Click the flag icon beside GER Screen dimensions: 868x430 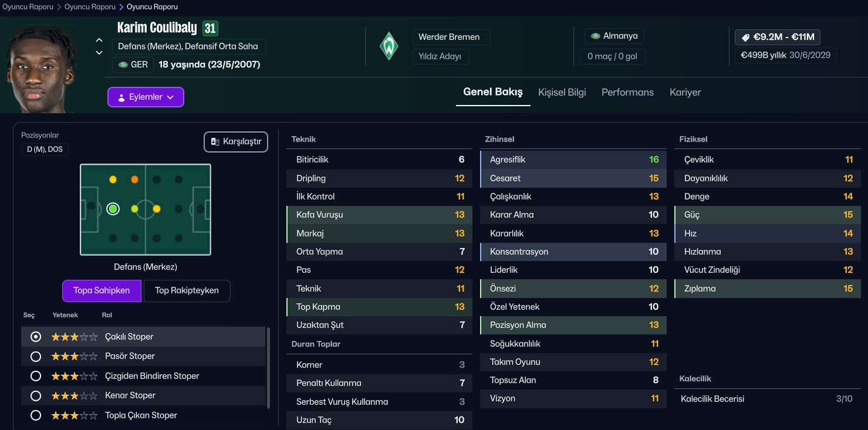123,65
